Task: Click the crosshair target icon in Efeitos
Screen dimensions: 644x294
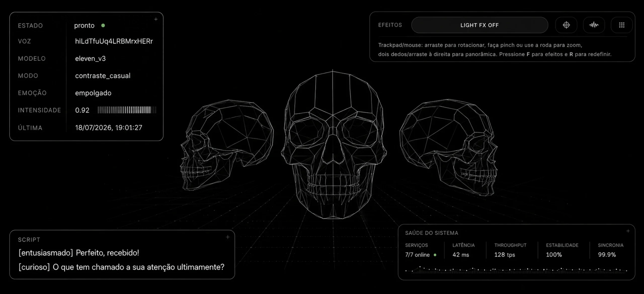Action: [x=566, y=25]
